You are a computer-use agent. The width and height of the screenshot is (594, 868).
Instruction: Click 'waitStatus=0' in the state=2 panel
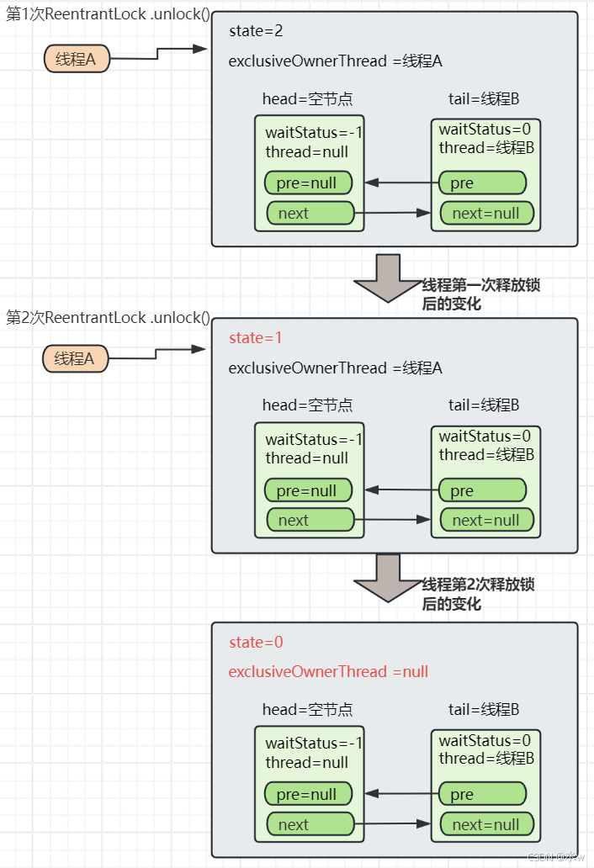pos(485,129)
